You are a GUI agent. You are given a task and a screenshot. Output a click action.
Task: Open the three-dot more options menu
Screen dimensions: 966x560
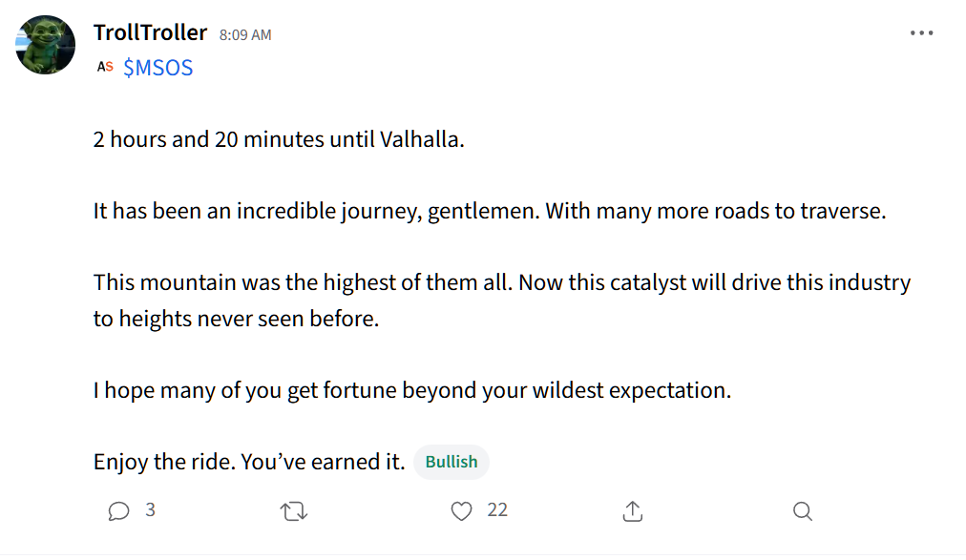[921, 33]
